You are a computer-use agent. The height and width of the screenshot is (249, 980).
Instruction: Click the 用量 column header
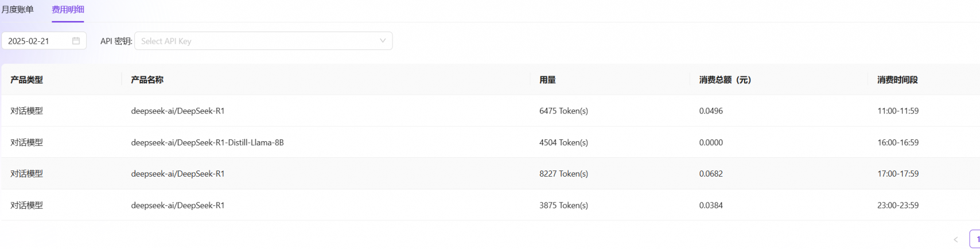click(547, 80)
